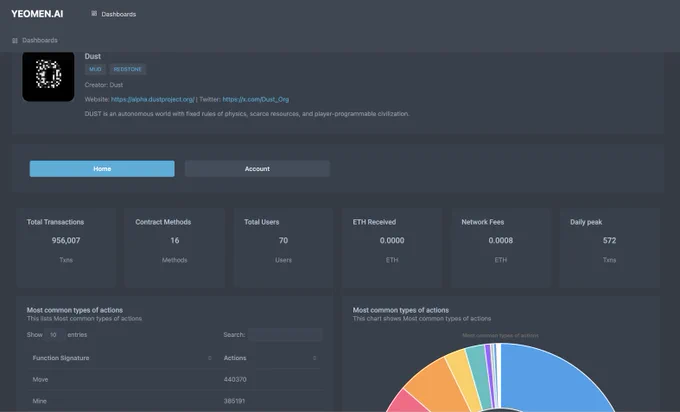Select the REDSTONE tag badge
Screen dimensions: 680x412
(x=128, y=69)
